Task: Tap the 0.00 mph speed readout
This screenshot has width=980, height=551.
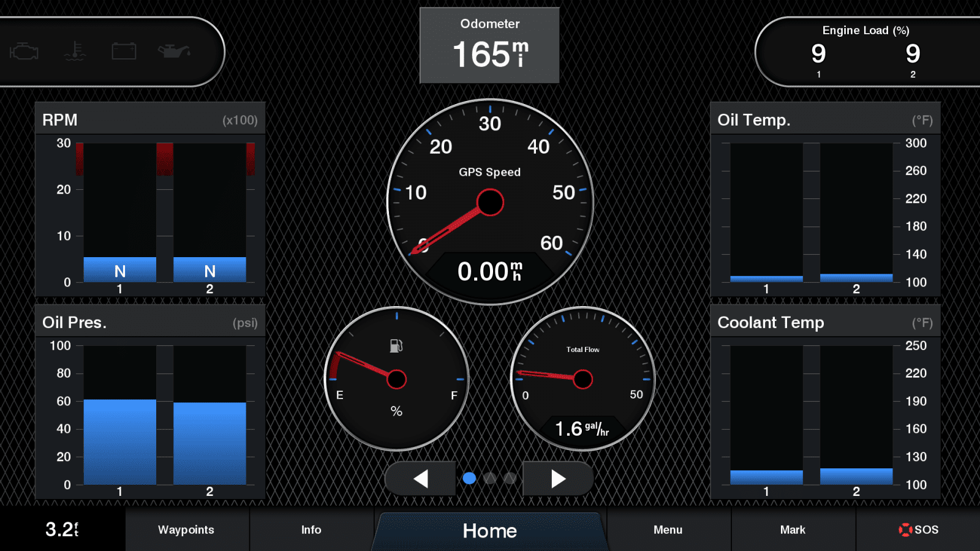Action: click(x=490, y=271)
